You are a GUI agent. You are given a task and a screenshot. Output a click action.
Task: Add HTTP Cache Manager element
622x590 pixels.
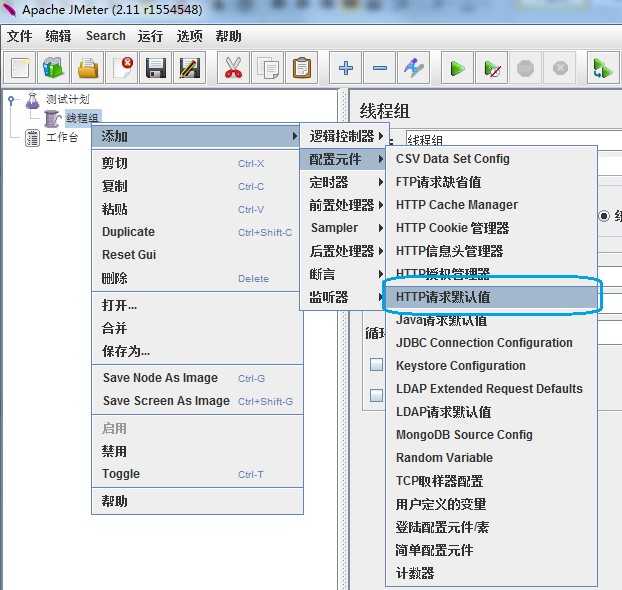coord(491,205)
